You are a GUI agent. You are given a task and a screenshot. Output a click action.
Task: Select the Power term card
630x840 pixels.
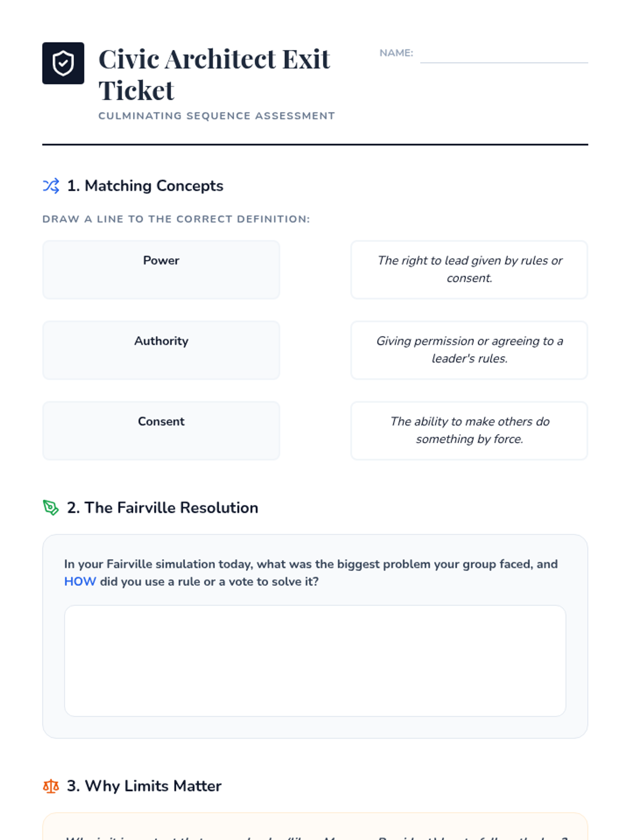pos(161,270)
